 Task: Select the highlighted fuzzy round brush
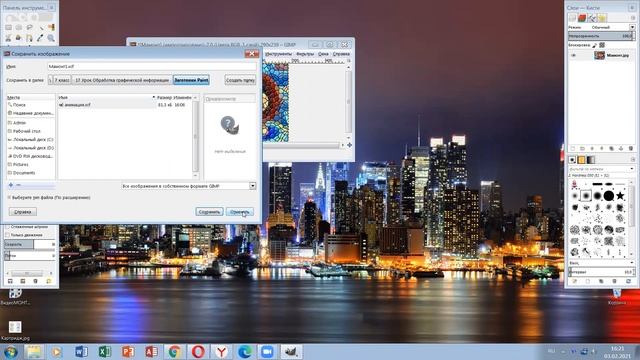click(586, 196)
